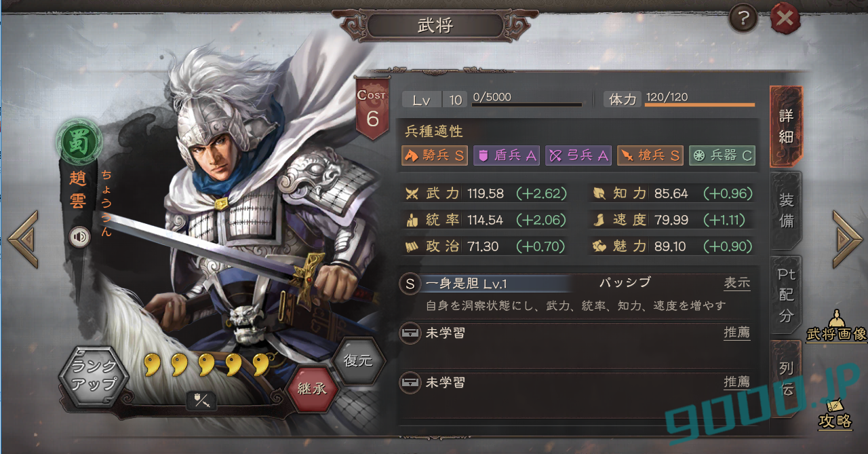Show details for 一身是胆 skill via 表示
This screenshot has height=454, width=868.
[737, 283]
